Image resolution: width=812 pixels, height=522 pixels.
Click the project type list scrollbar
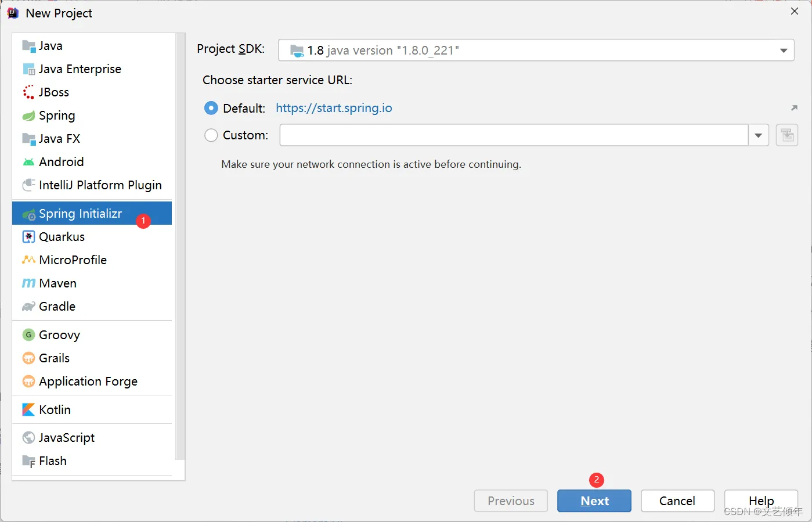[180, 247]
